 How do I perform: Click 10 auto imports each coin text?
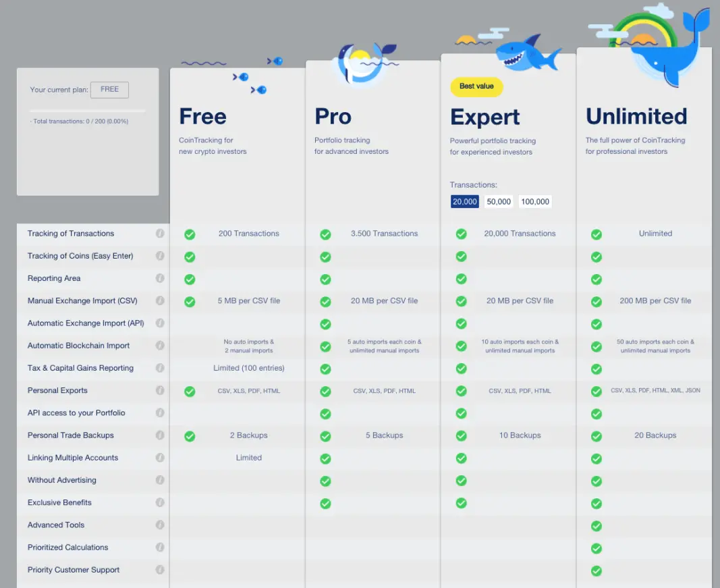(520, 346)
